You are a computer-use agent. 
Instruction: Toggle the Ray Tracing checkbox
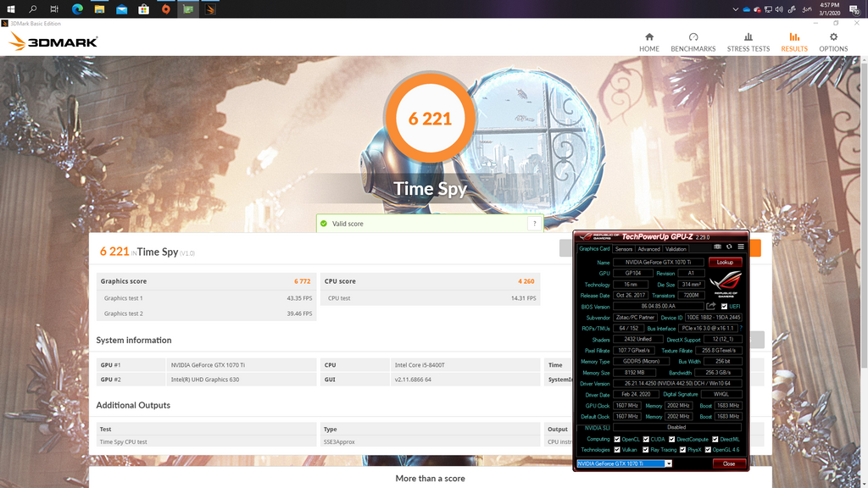coord(645,450)
